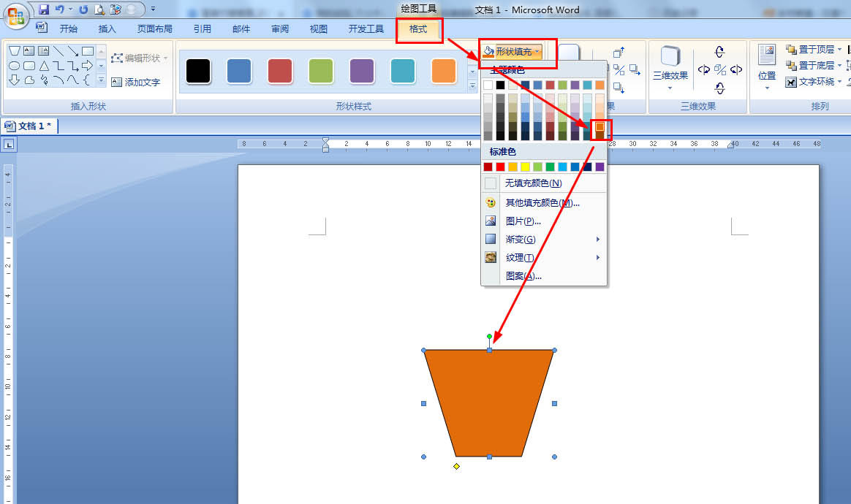The image size is (851, 504).
Task: Click the 形状填充 Shape Fill dropdown
Action: point(513,52)
